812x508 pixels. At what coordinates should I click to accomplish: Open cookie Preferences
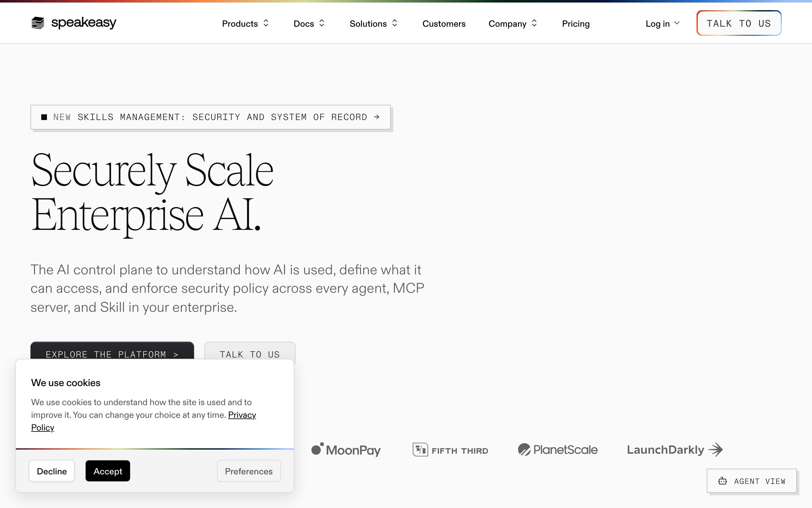(249, 471)
